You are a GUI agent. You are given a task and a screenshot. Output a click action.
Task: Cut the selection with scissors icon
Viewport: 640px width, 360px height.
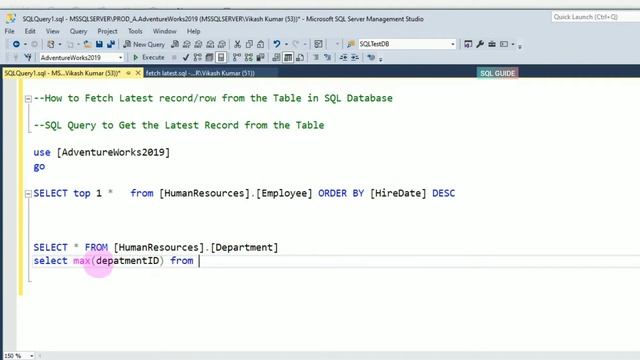pyautogui.click(x=237, y=44)
